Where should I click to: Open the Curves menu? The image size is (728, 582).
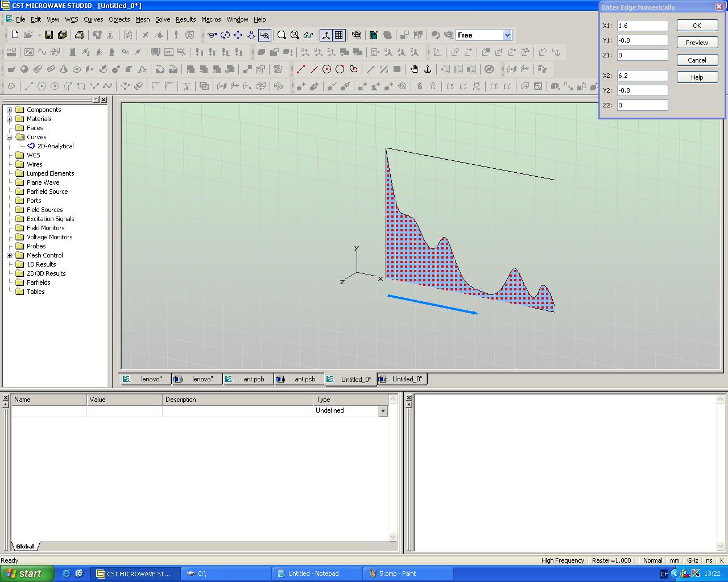[93, 19]
